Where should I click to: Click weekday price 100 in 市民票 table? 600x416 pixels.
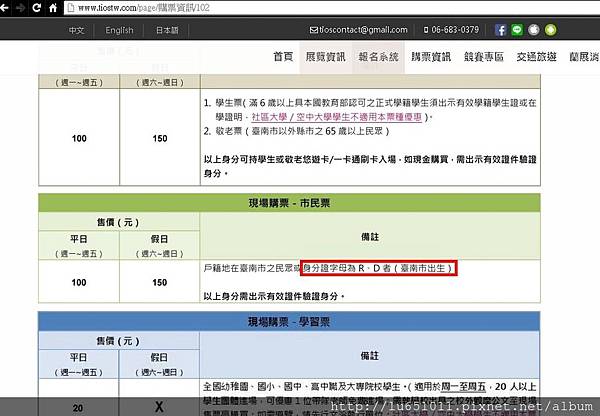pyautogui.click(x=79, y=282)
